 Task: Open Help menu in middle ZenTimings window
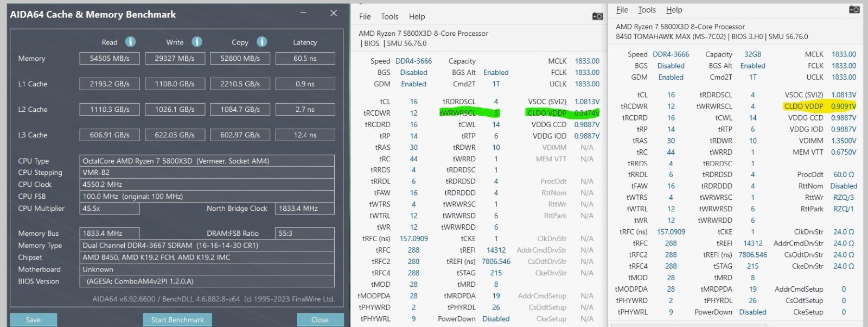click(417, 17)
